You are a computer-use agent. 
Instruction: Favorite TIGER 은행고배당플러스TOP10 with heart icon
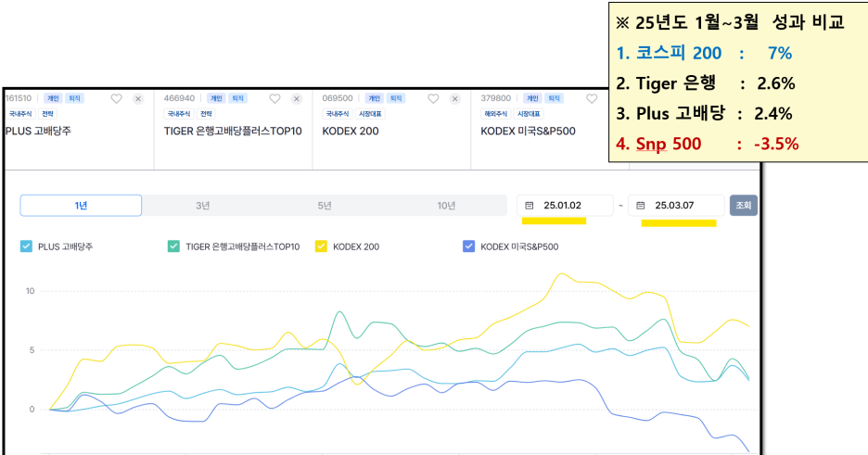[x=274, y=98]
